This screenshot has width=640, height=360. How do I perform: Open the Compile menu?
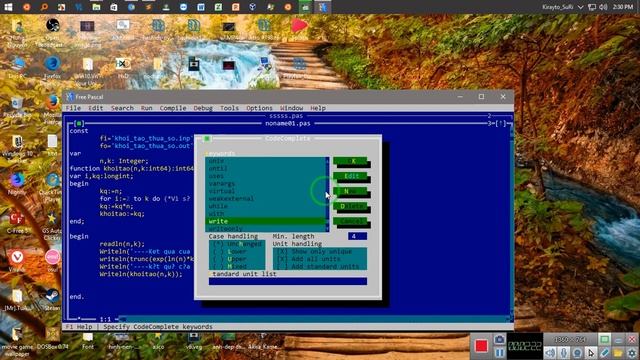coord(173,108)
